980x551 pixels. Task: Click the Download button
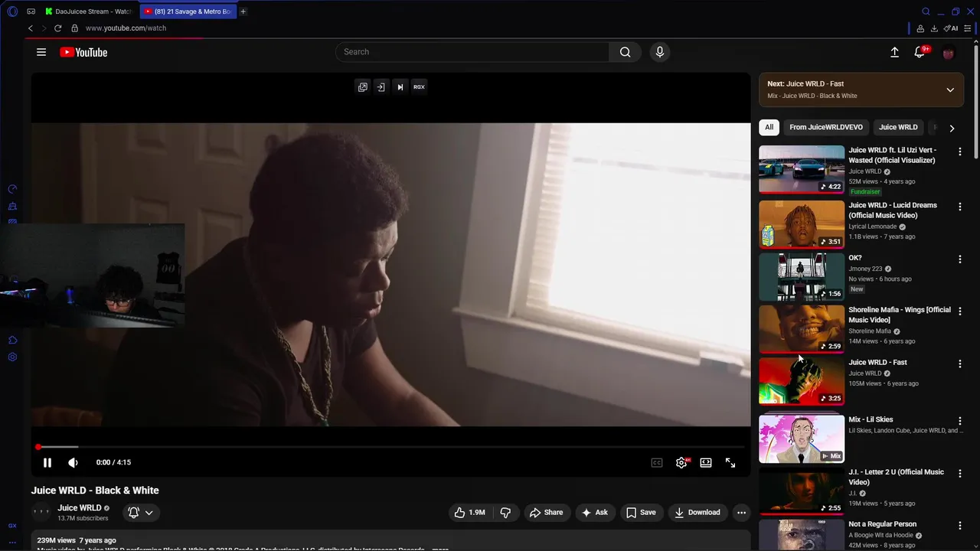click(697, 513)
